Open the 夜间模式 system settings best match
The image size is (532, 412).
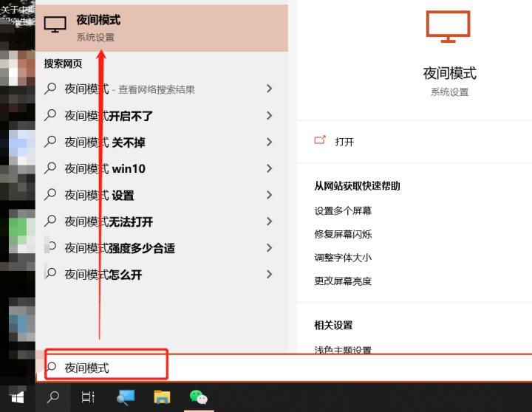tap(162, 28)
